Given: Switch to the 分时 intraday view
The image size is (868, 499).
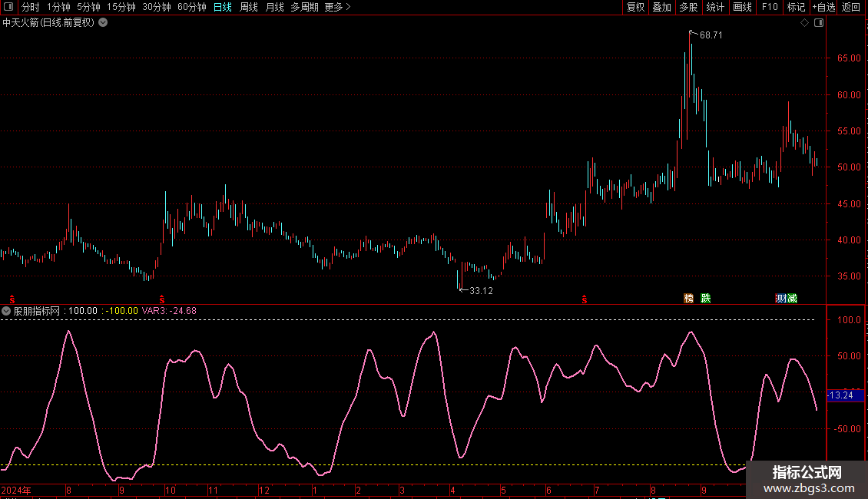Looking at the screenshot, I should 31,7.
